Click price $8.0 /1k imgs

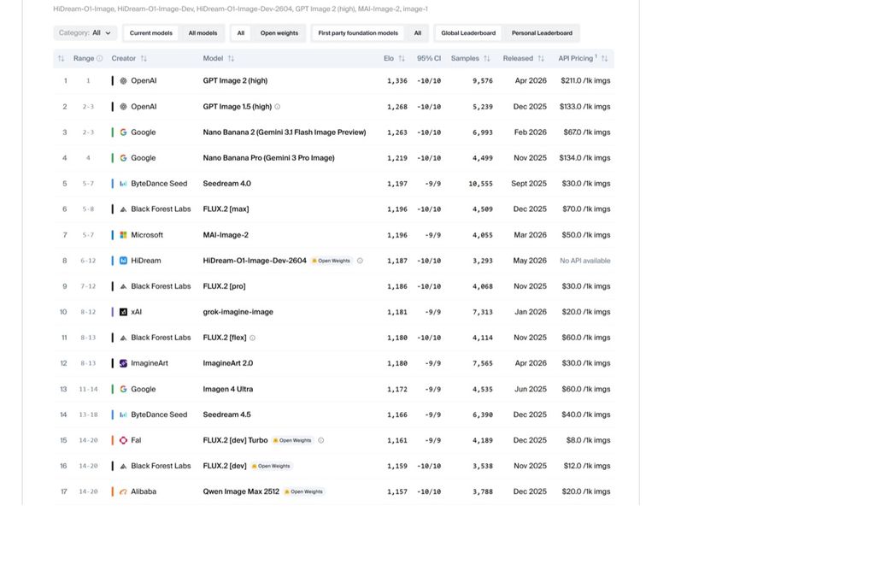point(588,440)
